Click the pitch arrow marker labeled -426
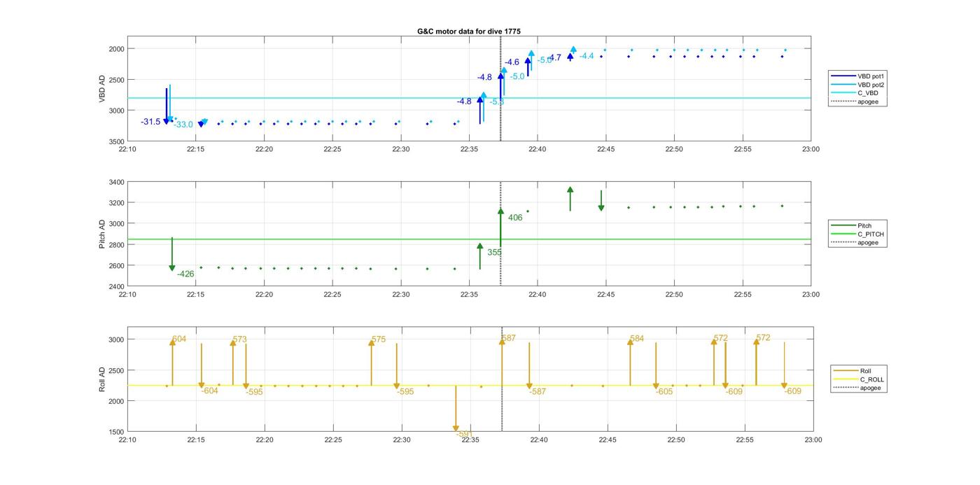Image resolution: width=980 pixels, height=485 pixels. click(172, 254)
